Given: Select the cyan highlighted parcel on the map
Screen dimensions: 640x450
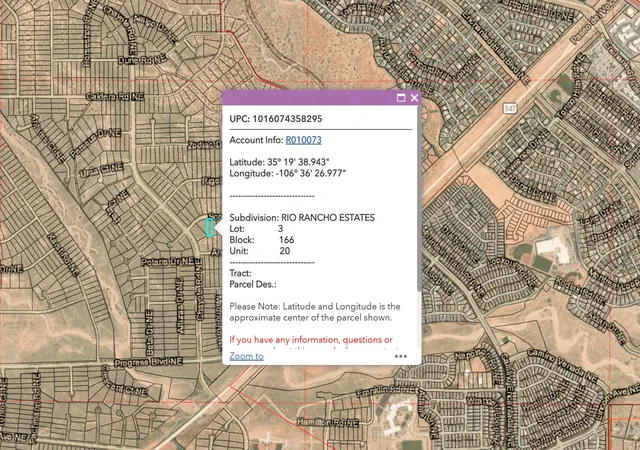Looking at the screenshot, I should 210,227.
